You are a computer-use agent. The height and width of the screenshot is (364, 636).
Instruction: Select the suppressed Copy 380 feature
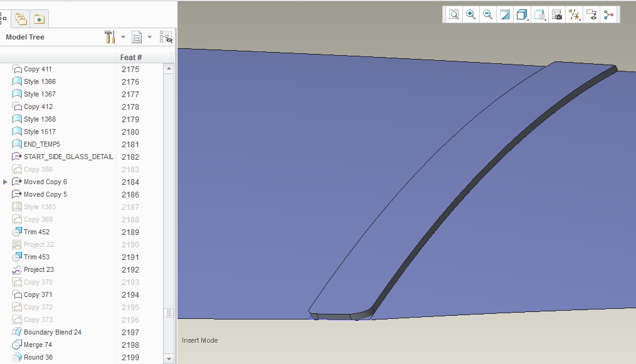tap(38, 169)
